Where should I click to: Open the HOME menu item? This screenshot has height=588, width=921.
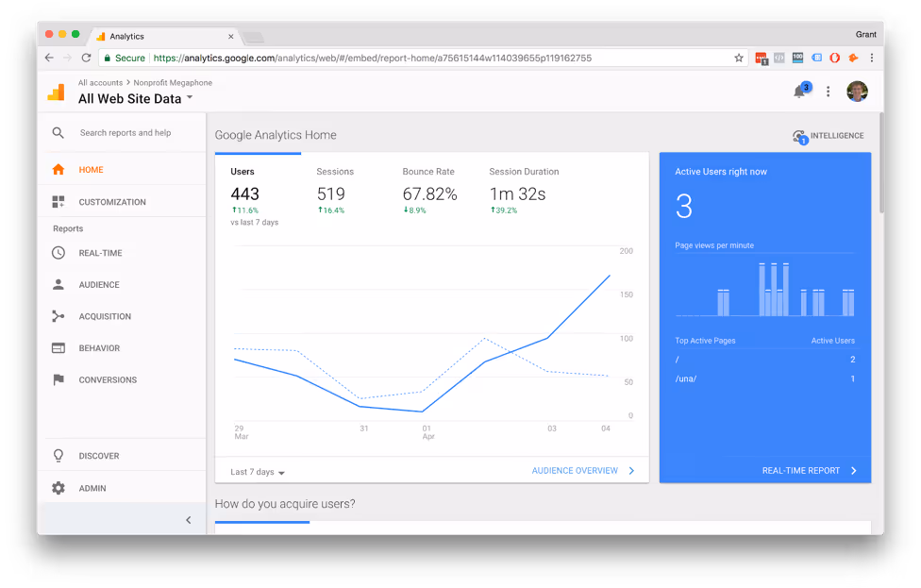coord(122,170)
